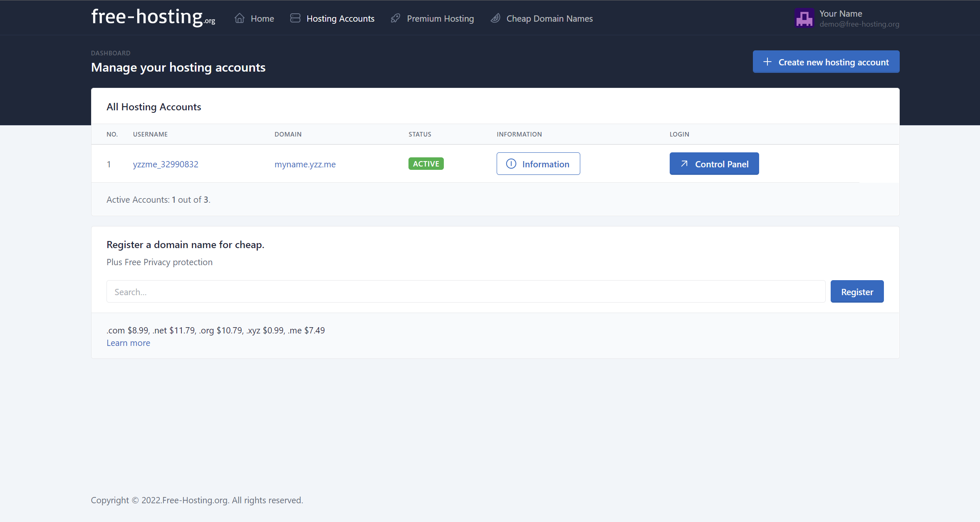980x522 pixels.
Task: Select the username yzzme_32990832 link
Action: pos(166,164)
